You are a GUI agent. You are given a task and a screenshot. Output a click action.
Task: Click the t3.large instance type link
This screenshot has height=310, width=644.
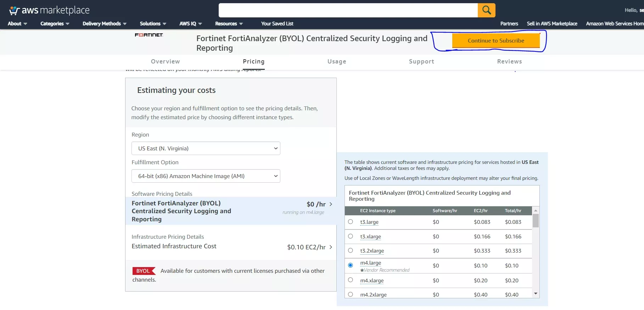point(369,222)
